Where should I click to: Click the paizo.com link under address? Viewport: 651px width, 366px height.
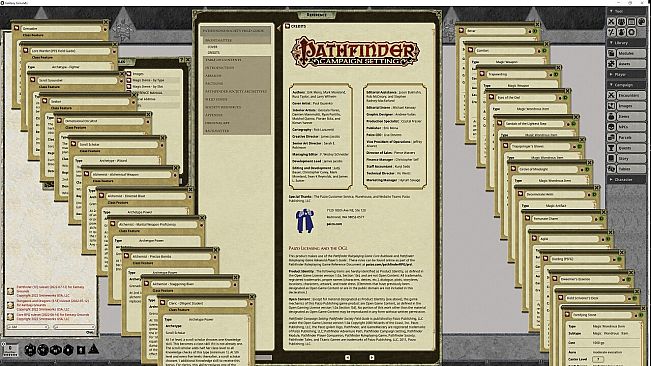[334, 224]
